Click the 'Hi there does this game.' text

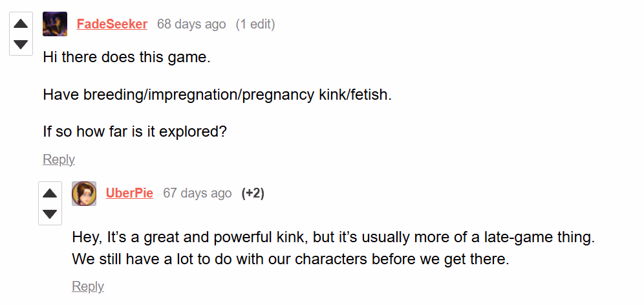127,57
